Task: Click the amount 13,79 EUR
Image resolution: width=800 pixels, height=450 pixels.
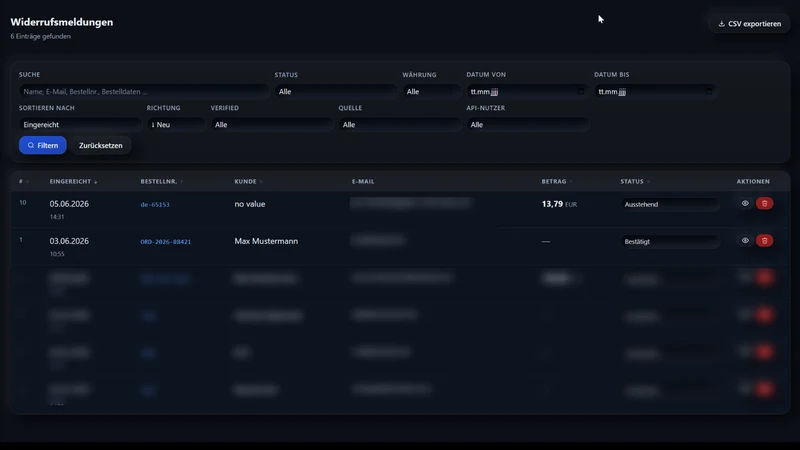Action: click(x=559, y=204)
